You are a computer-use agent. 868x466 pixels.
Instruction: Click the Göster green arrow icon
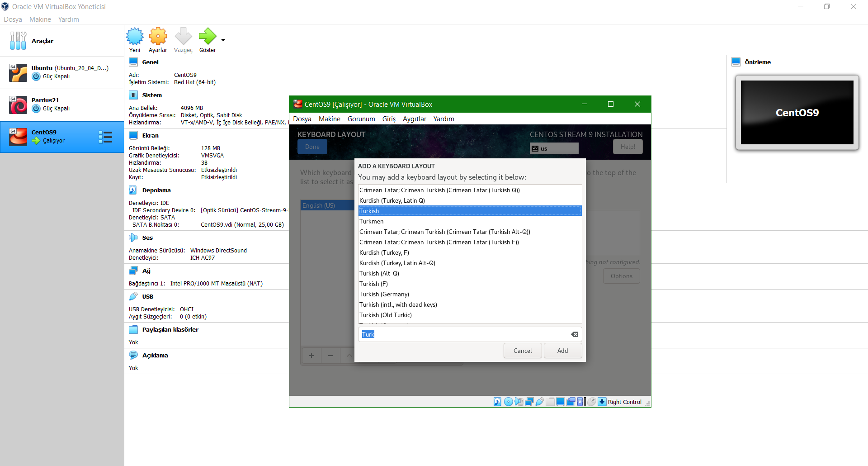click(208, 36)
